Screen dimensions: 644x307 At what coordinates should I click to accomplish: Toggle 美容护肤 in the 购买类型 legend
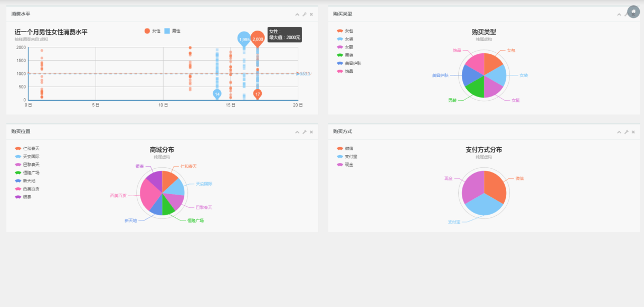click(x=349, y=63)
